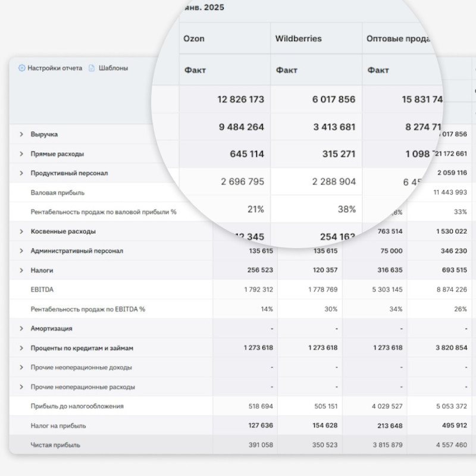Click Налоги value 316 635
The height and width of the screenshot is (476, 476).
[390, 270]
